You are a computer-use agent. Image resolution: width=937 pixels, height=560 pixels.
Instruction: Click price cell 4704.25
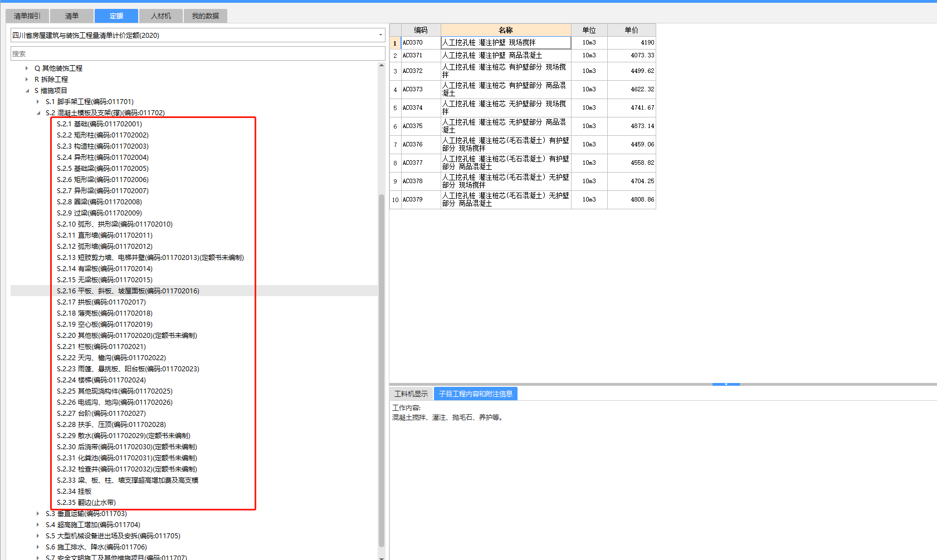tap(632, 181)
